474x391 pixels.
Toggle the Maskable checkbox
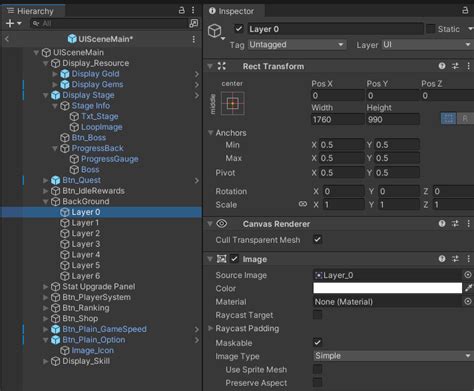point(318,342)
